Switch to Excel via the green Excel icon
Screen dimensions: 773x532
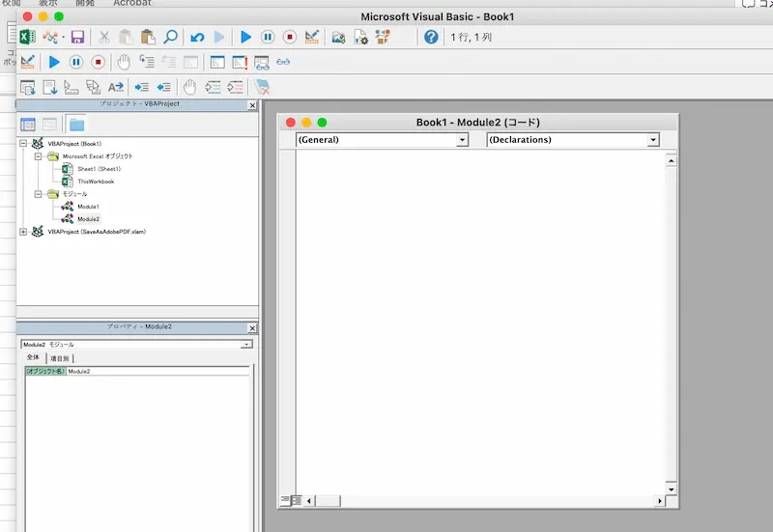click(27, 37)
